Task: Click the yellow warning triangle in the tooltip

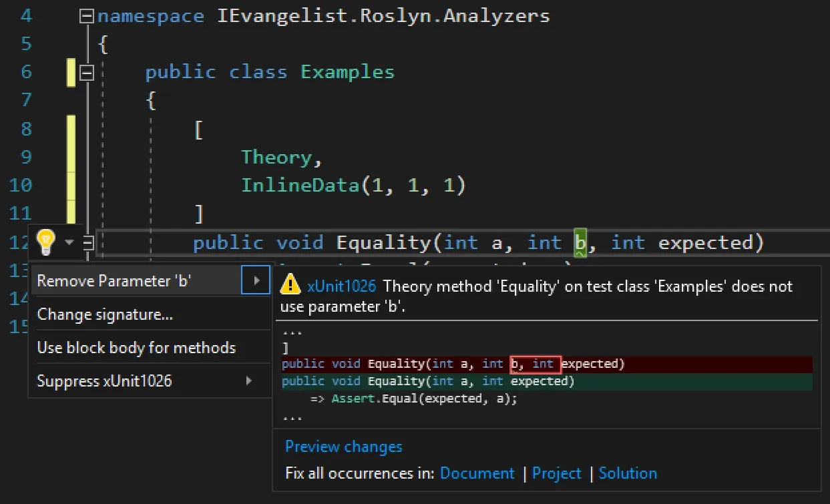Action: pyautogui.click(x=290, y=286)
